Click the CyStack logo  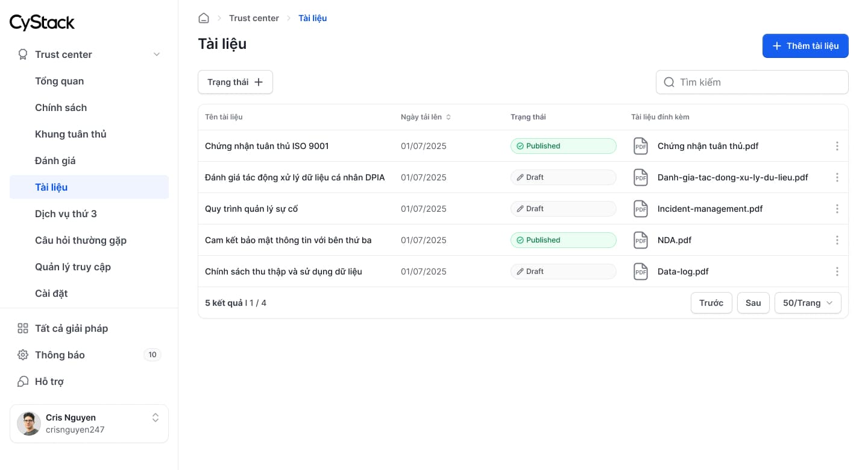coord(42,23)
